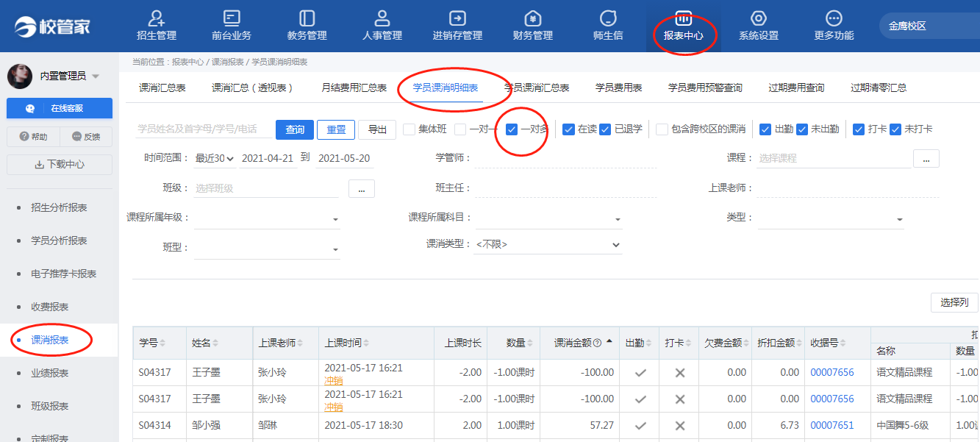Focus the student name search field
This screenshot has width=980, height=442.
coord(204,129)
